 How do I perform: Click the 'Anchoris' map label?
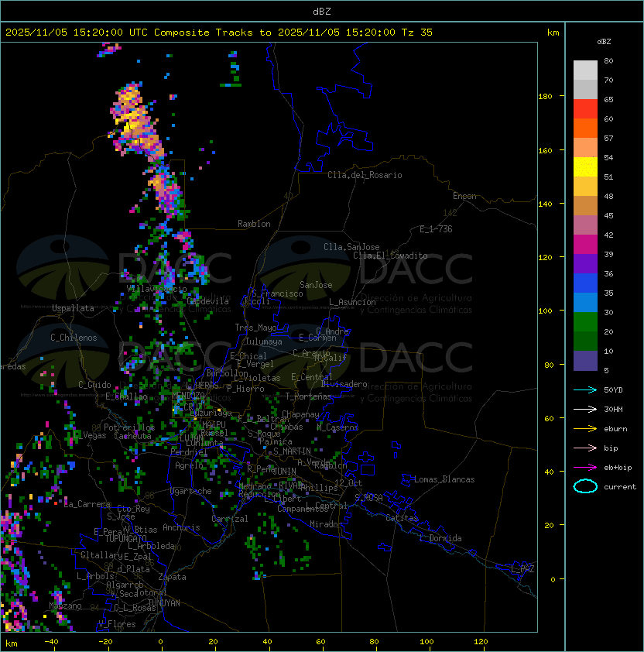point(181,527)
